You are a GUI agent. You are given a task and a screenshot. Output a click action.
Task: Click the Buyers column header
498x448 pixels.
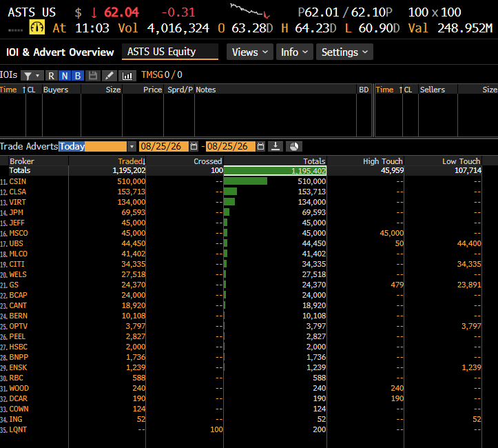[56, 90]
